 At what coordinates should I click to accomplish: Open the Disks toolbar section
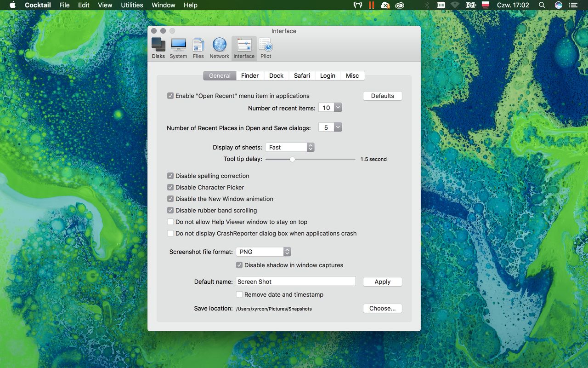tap(158, 48)
